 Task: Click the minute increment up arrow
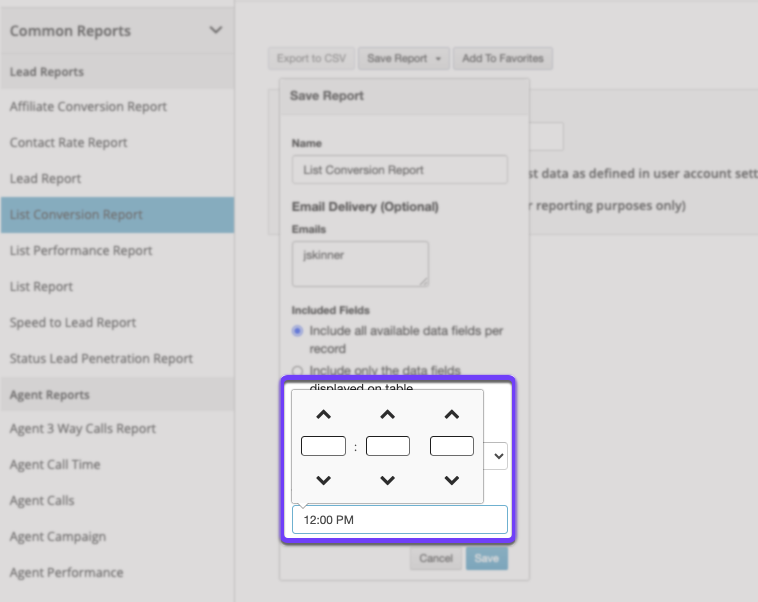pos(388,415)
